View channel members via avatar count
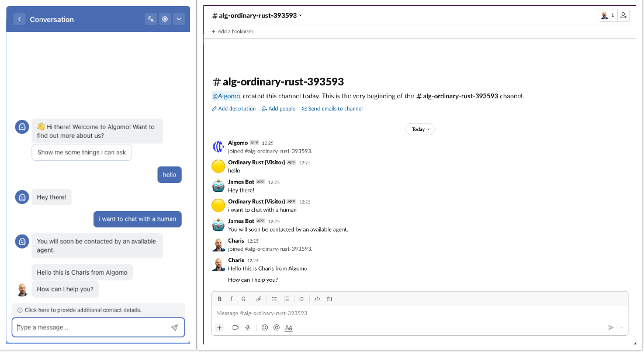 (608, 16)
